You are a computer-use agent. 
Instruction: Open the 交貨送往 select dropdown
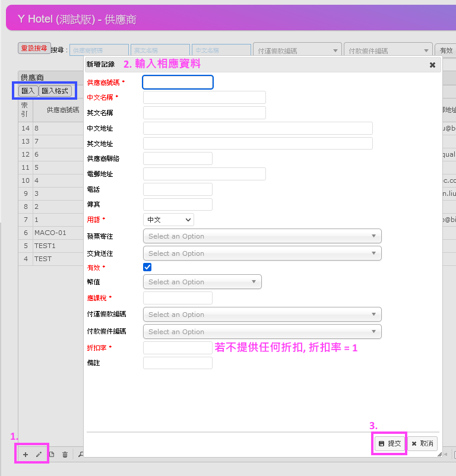click(x=262, y=253)
